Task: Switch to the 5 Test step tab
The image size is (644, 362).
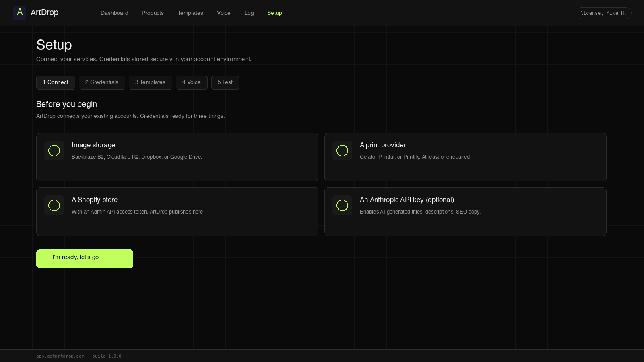Action: 225,82
